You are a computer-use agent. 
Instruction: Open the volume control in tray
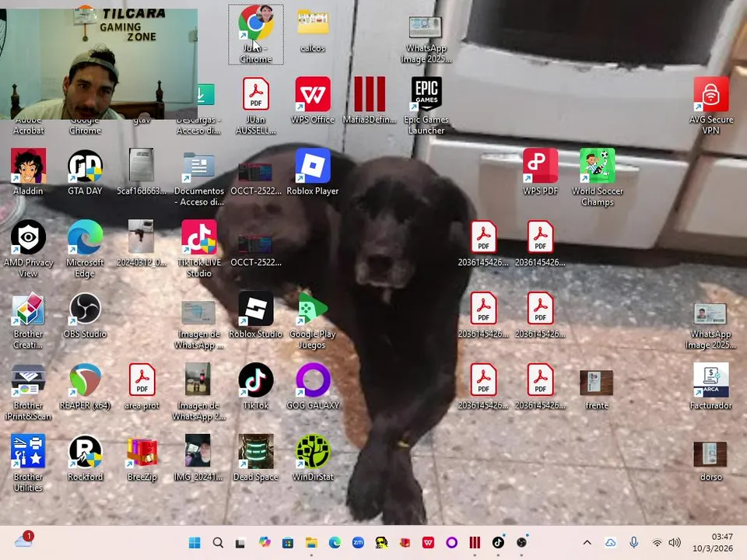675,542
